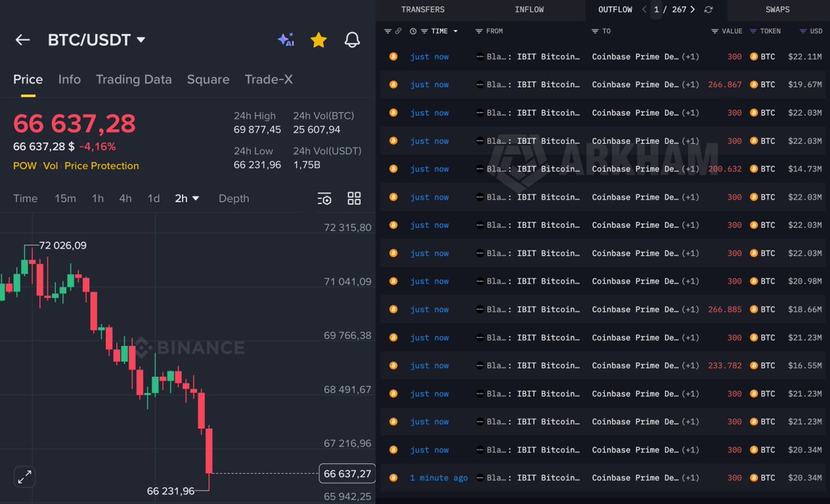Click the 233.782 value cell
Image resolution: width=830 pixels, height=504 pixels.
pyautogui.click(x=725, y=365)
